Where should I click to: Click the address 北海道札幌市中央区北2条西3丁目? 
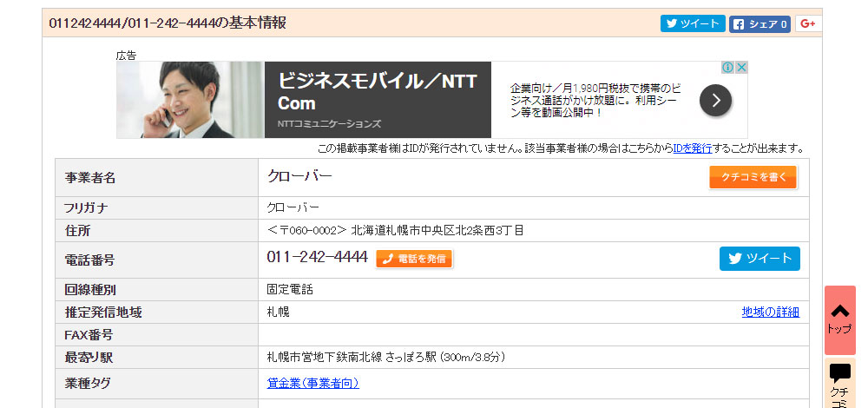tap(437, 230)
